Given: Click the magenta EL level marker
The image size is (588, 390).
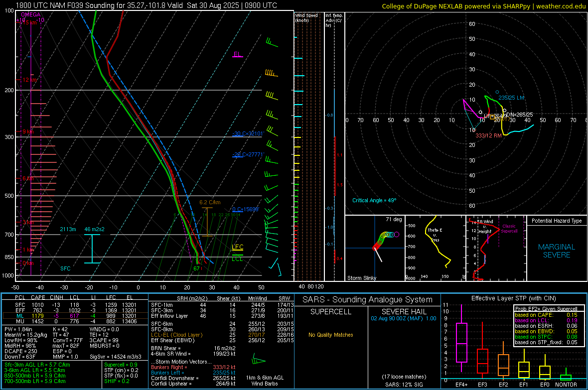Looking at the screenshot, I should (x=237, y=54).
